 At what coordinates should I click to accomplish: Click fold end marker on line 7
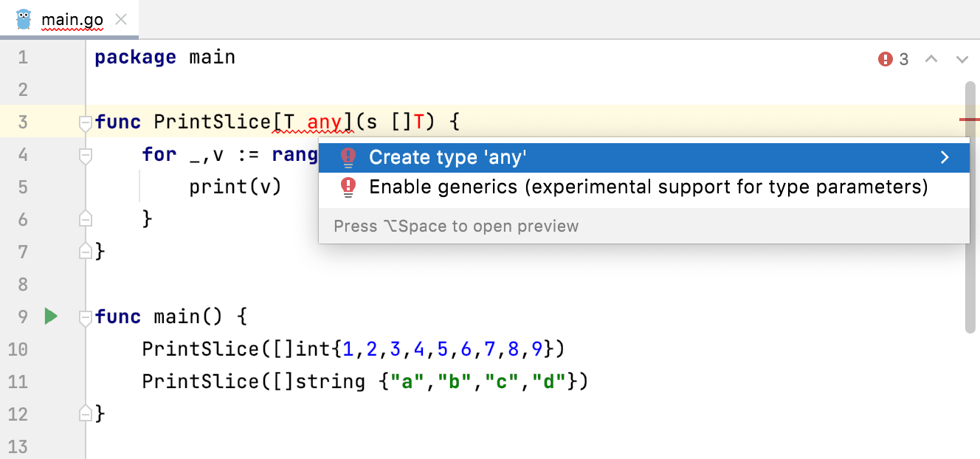pos(86,252)
